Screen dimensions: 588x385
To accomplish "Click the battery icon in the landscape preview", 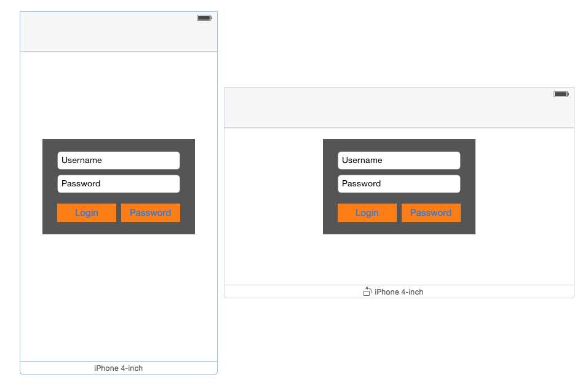I will (561, 94).
